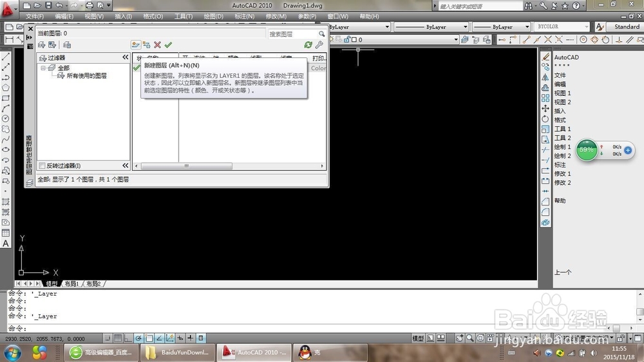Screen dimensions: 644x362
Task: Toggle Object Snap Tracking in status bar
Action: 159,338
